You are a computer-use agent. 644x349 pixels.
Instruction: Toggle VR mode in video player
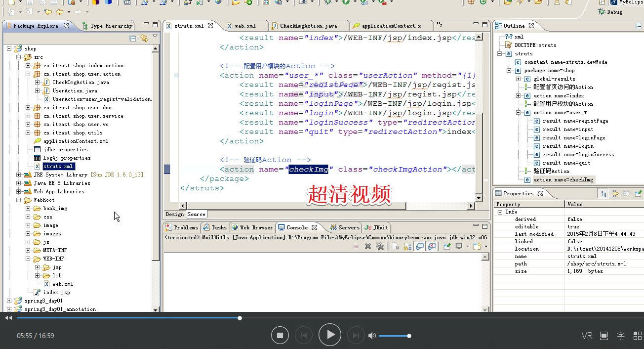(587, 336)
